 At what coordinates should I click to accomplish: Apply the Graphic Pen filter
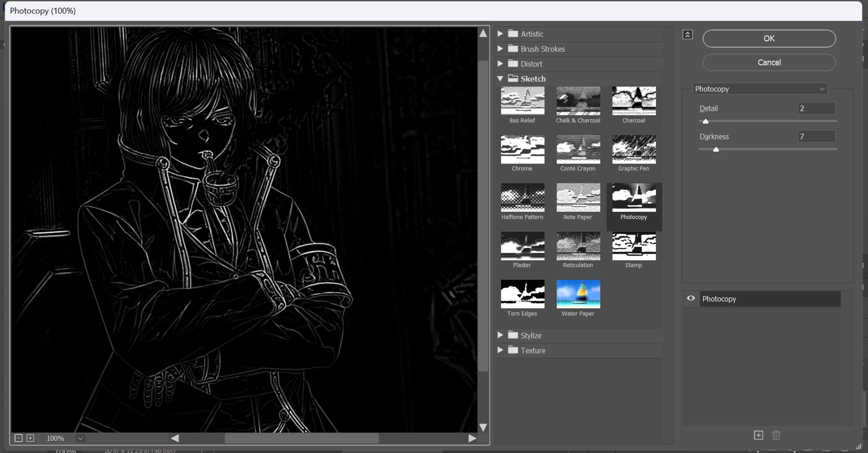(x=634, y=150)
